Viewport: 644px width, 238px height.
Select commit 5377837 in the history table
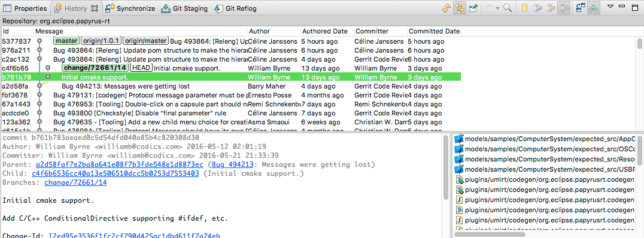tap(231, 41)
